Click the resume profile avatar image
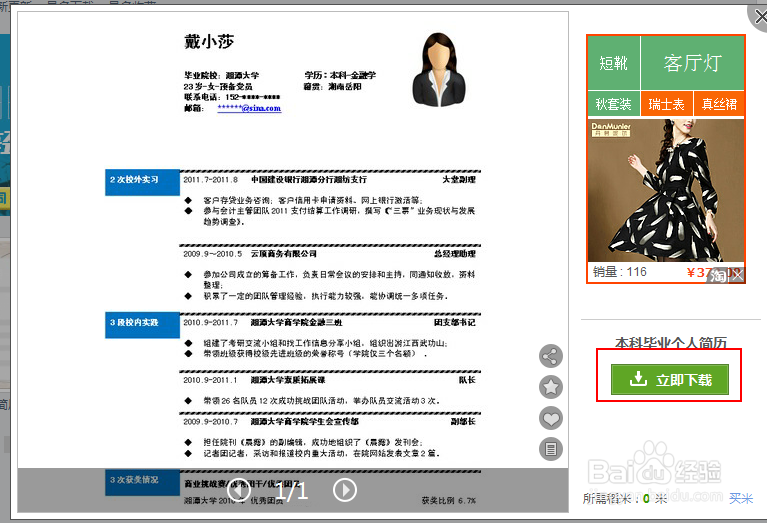 (439, 69)
